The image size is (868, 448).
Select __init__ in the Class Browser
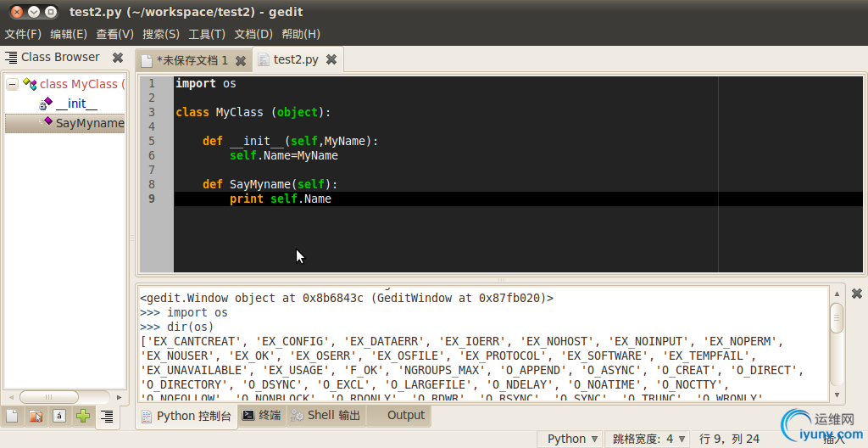76,104
